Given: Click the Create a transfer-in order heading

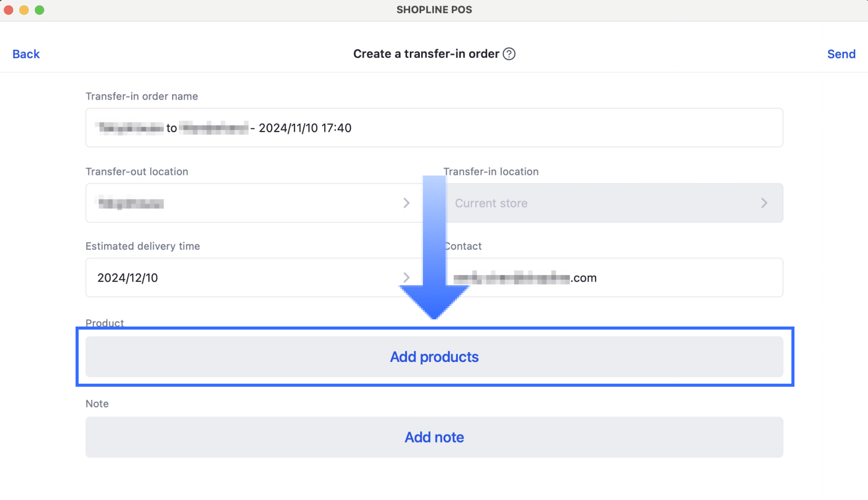Looking at the screenshot, I should [426, 54].
